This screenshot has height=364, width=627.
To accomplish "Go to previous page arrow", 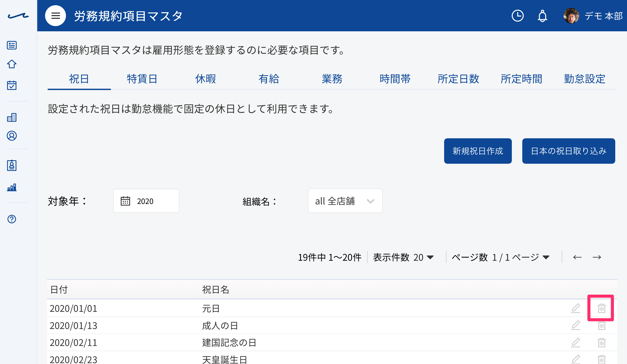I will tap(577, 257).
